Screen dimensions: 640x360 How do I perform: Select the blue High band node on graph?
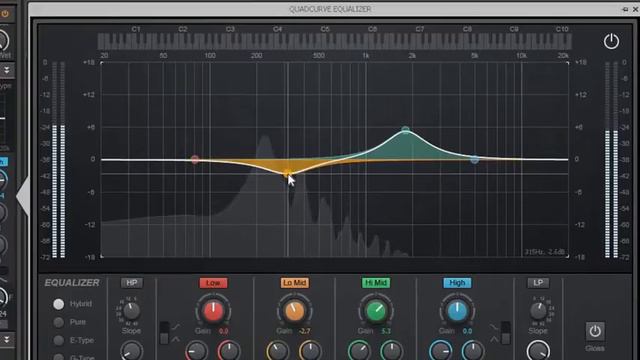[x=474, y=160]
